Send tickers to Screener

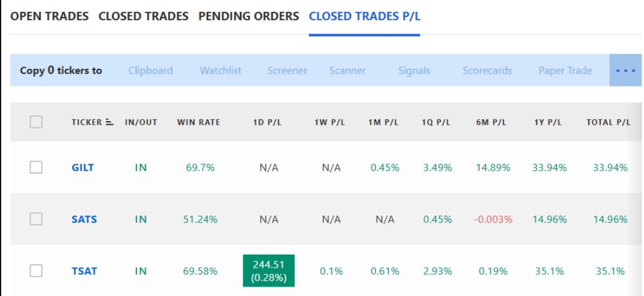287,71
